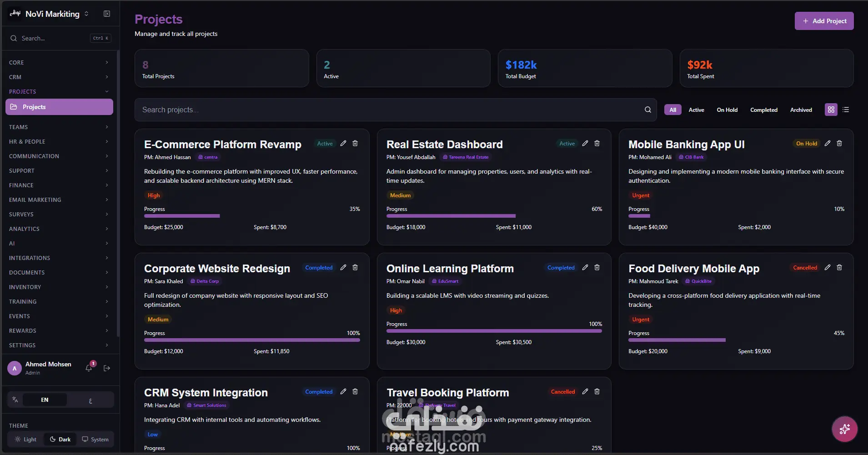This screenshot has height=455, width=868.
Task: Select the Dark theme
Action: point(60,439)
